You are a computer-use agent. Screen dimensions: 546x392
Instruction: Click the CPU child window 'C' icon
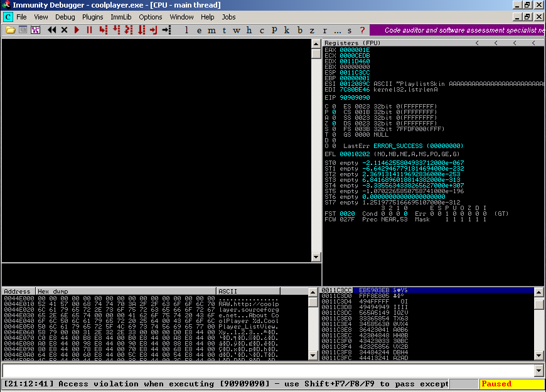coord(8,17)
